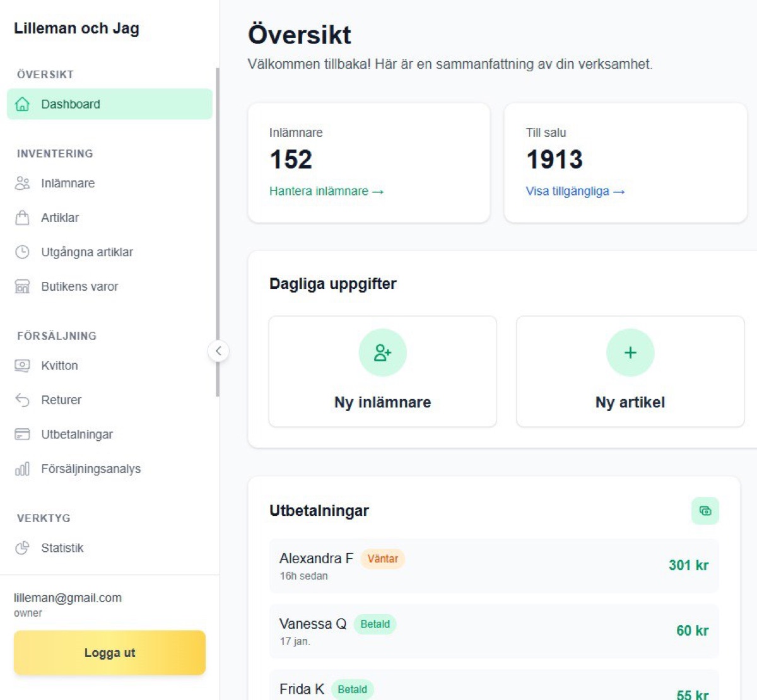Click the plus icon above Ny artikel
757x700 pixels.
click(x=630, y=353)
